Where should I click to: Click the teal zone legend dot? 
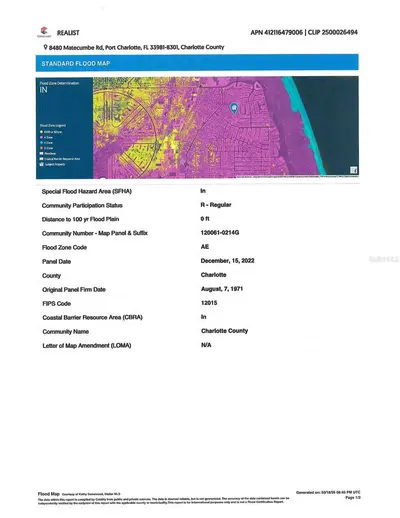click(42, 143)
